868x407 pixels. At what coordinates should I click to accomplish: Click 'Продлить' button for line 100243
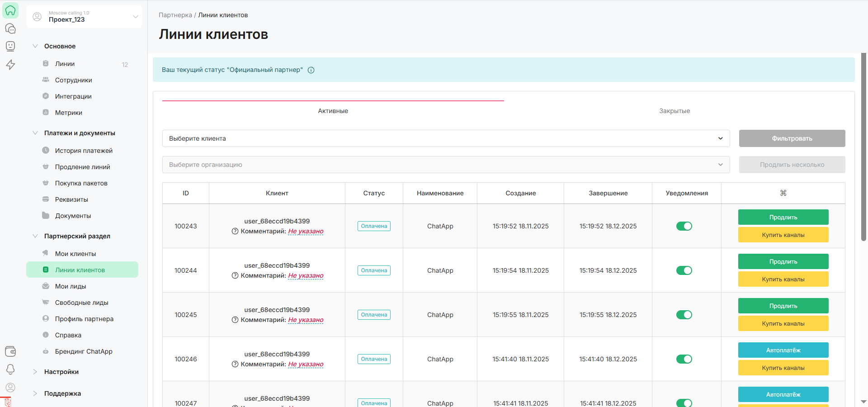click(783, 217)
